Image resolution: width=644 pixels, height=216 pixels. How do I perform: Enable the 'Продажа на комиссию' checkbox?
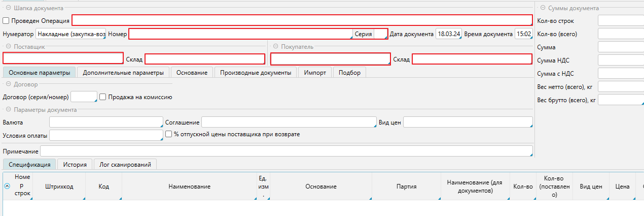102,97
